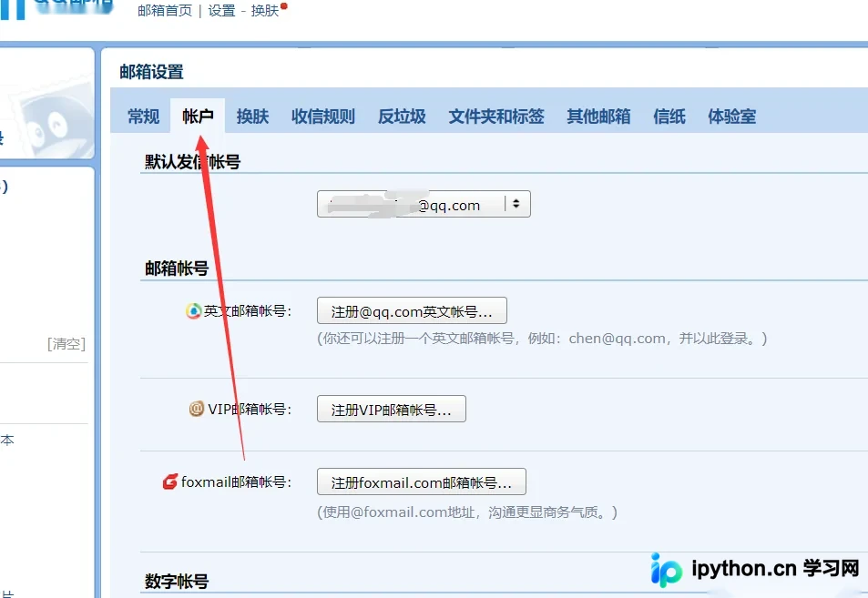Click the 换肤 link in header

pos(265,11)
